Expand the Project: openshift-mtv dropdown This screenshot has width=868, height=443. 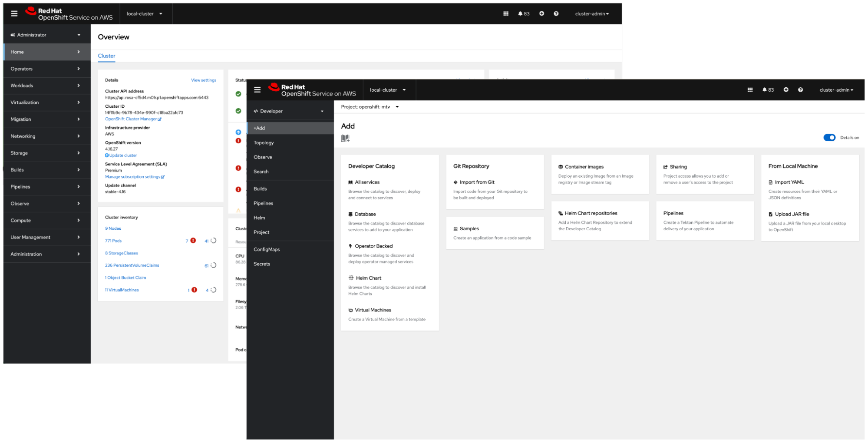370,107
